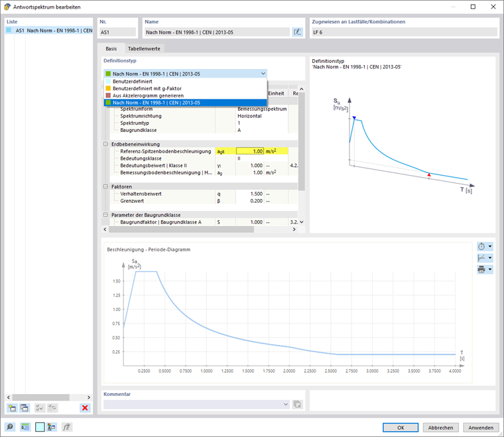Select Benutzerdefiniert from the list

point(186,82)
